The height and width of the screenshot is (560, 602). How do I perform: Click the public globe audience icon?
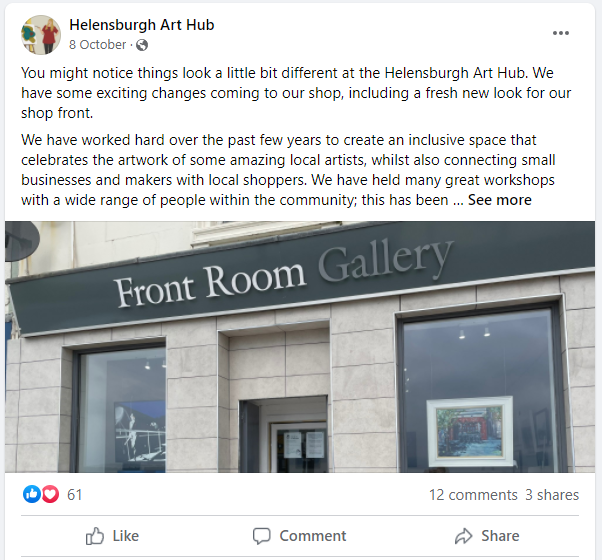coord(142,45)
